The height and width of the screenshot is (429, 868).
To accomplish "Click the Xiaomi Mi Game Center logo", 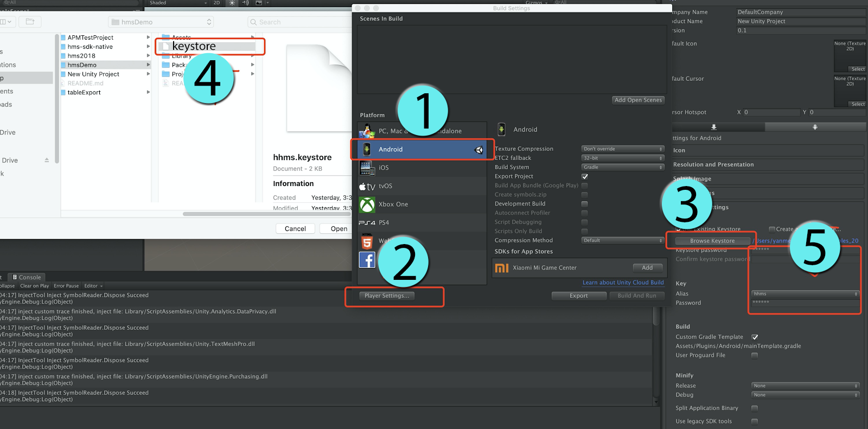I will tap(502, 268).
